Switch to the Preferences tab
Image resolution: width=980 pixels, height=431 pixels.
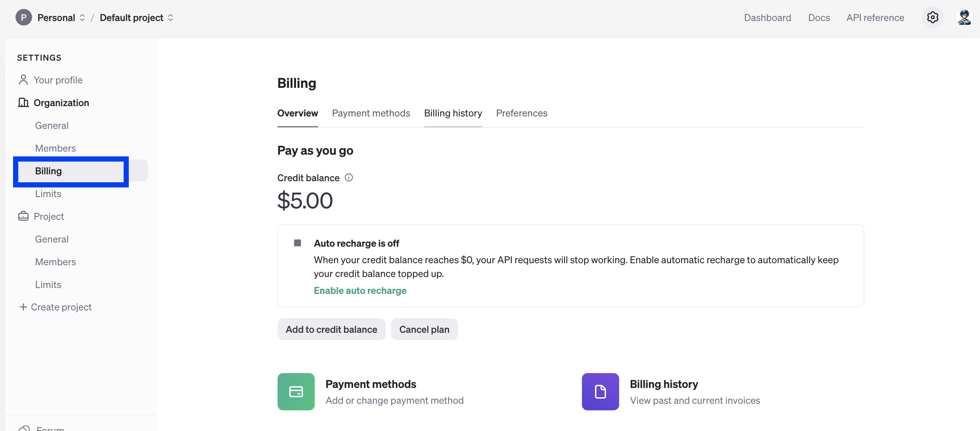pyautogui.click(x=521, y=113)
